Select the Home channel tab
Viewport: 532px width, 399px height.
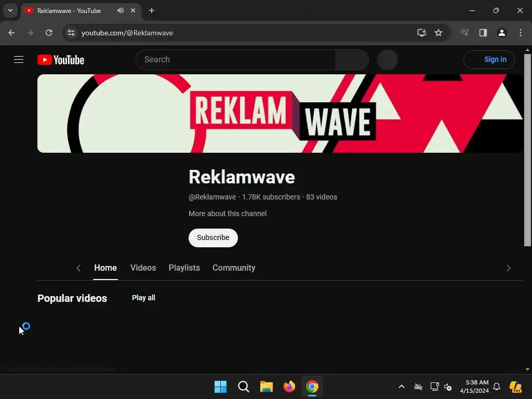[105, 268]
